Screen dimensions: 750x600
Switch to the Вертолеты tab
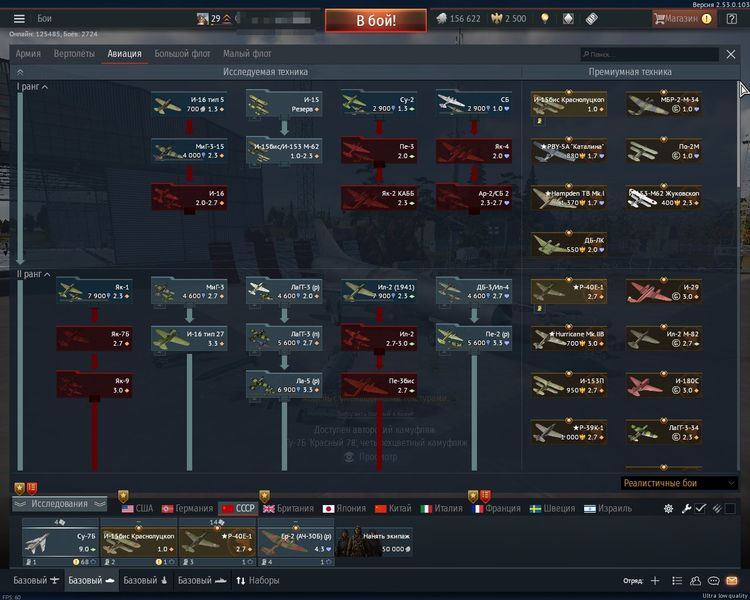click(x=73, y=53)
